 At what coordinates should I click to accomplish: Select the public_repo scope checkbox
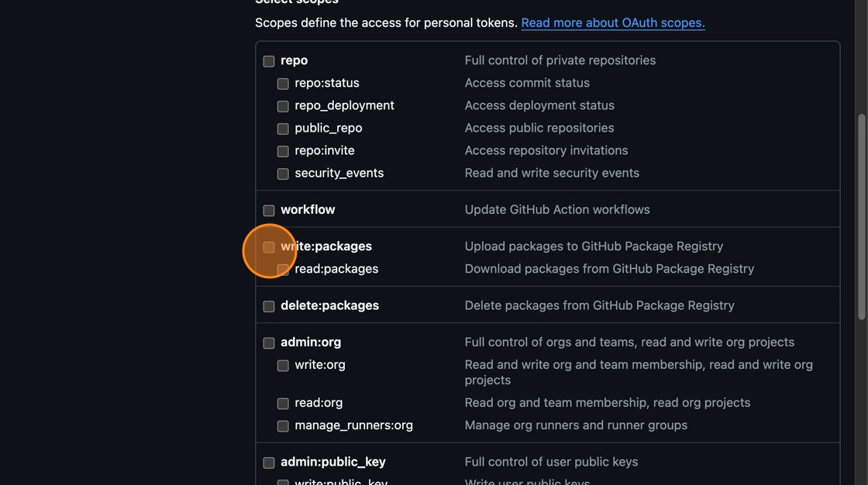pyautogui.click(x=283, y=129)
